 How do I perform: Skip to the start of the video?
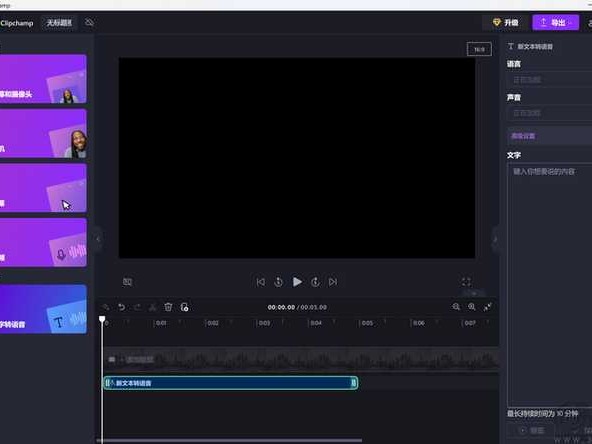(x=261, y=282)
